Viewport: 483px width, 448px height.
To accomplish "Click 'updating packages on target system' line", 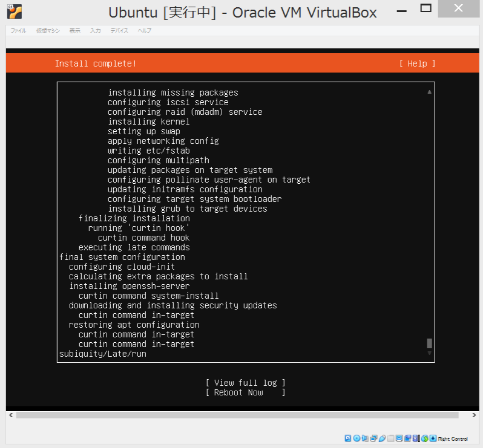I will click(190, 170).
